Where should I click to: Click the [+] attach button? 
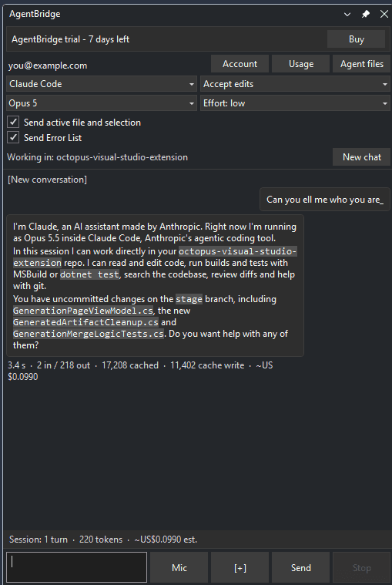[240, 568]
